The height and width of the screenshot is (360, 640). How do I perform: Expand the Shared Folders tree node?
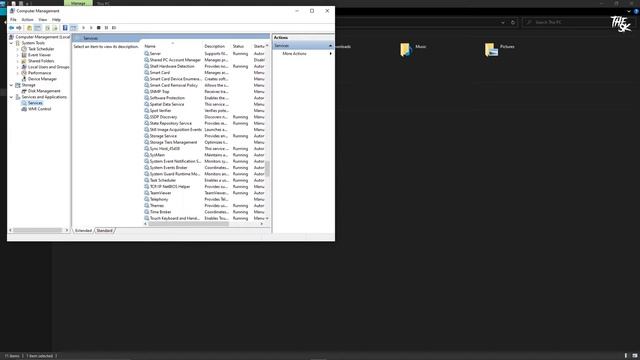click(x=18, y=61)
